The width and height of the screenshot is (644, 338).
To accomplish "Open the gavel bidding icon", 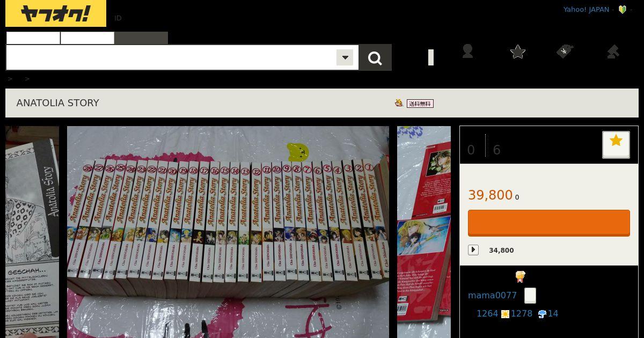I will click(613, 52).
